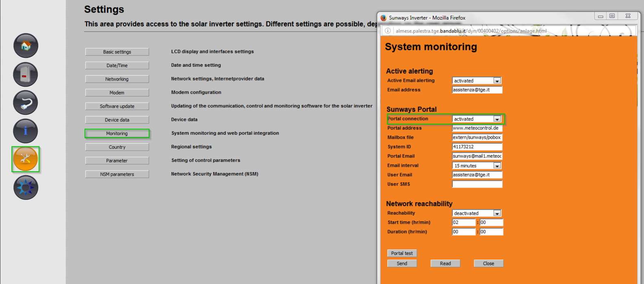This screenshot has width=644, height=284.
Task: Minimize the Sunways Inverter Firefox window
Action: [600, 16]
